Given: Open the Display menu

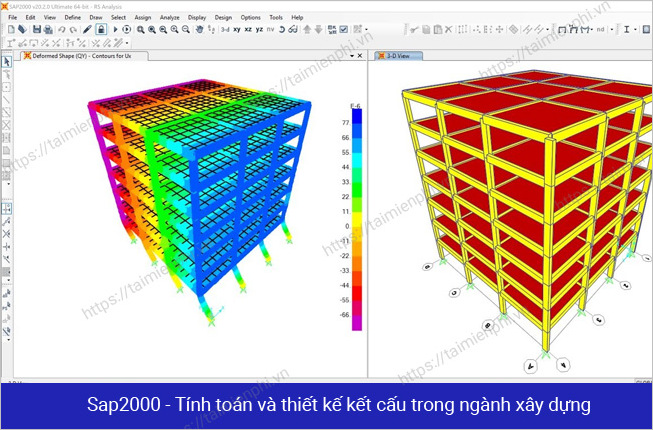Looking at the screenshot, I should coord(197,17).
